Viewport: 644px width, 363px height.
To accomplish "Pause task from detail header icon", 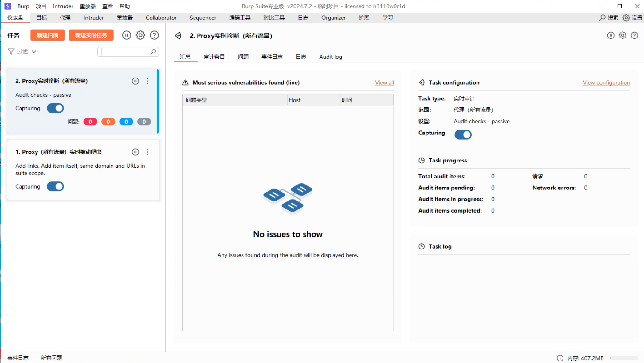I will pos(611,35).
